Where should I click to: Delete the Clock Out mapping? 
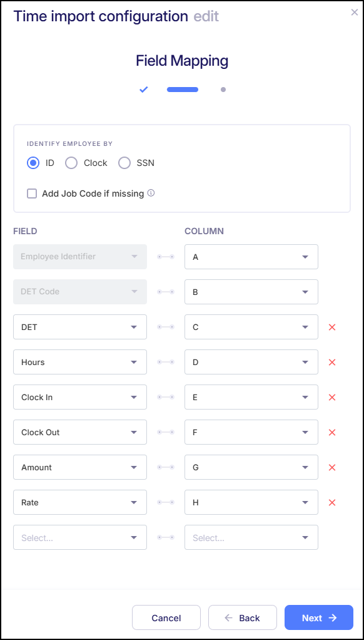pyautogui.click(x=331, y=432)
